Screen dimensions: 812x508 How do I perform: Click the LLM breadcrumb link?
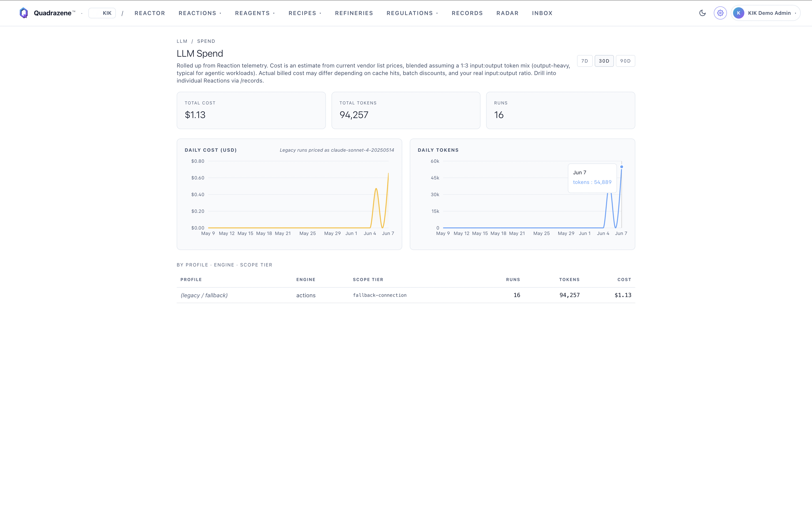[182, 41]
